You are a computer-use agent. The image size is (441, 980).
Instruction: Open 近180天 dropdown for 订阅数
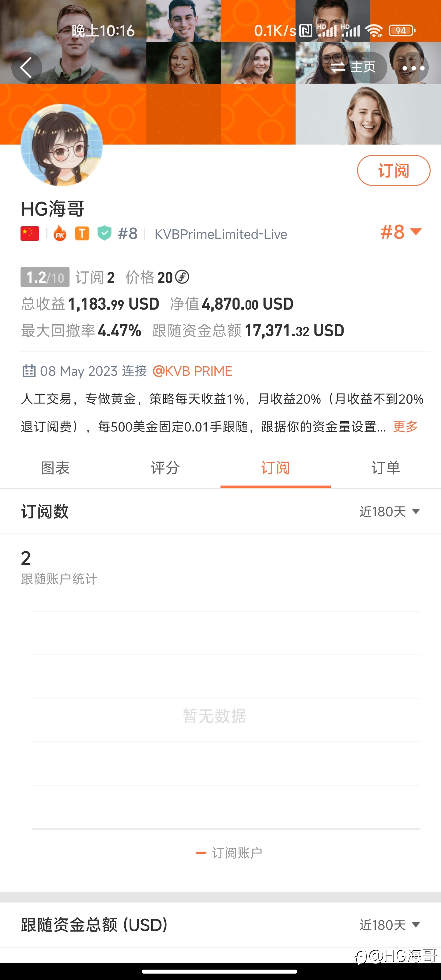[390, 511]
